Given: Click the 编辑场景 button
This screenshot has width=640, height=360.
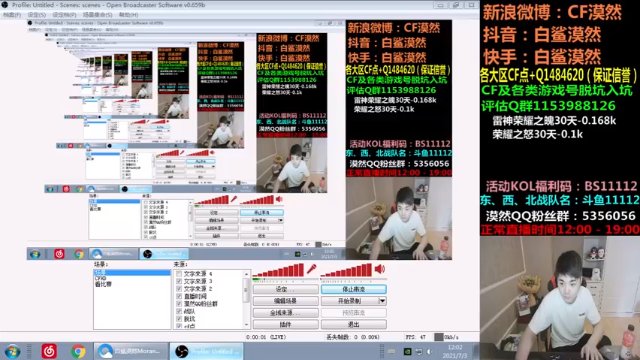Looking at the screenshot, I should (x=286, y=301).
